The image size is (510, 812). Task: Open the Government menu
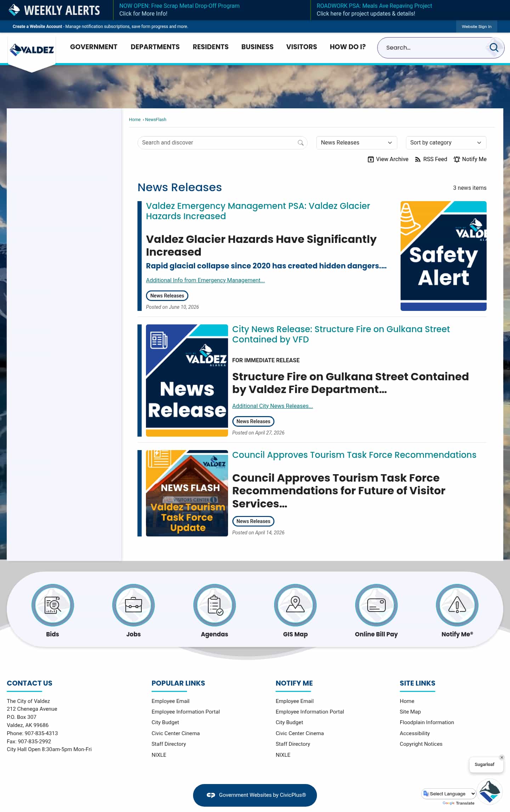93,47
